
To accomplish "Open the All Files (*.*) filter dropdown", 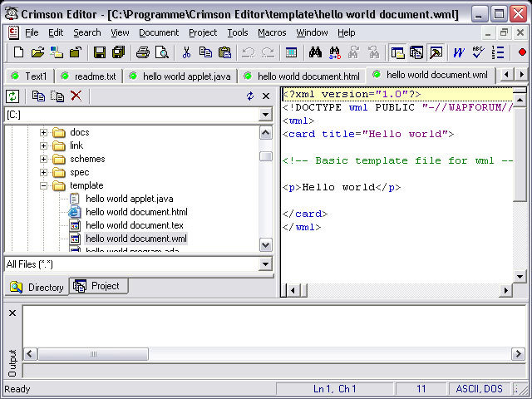I will (x=265, y=264).
